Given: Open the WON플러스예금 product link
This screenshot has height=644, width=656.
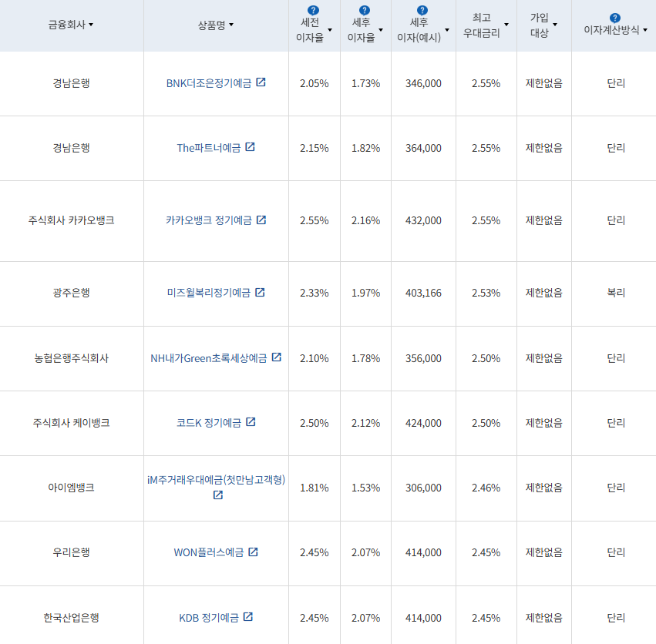Looking at the screenshot, I should pyautogui.click(x=210, y=552).
